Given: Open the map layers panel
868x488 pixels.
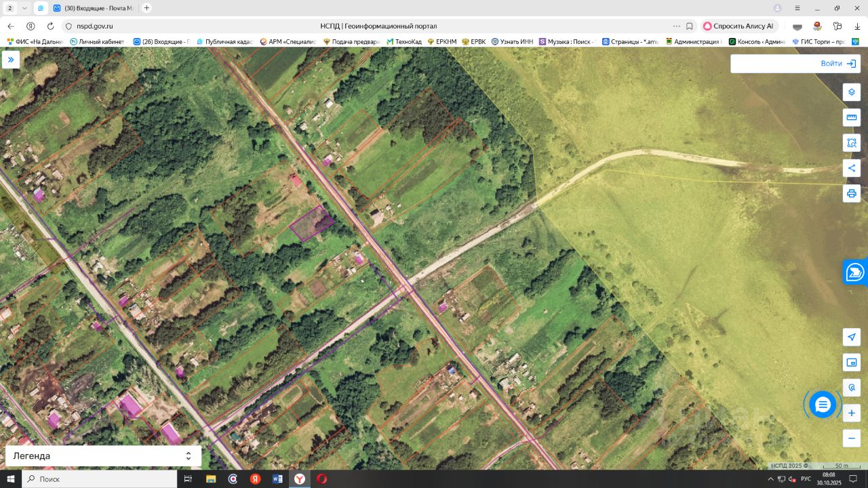Looking at the screenshot, I should 852,92.
